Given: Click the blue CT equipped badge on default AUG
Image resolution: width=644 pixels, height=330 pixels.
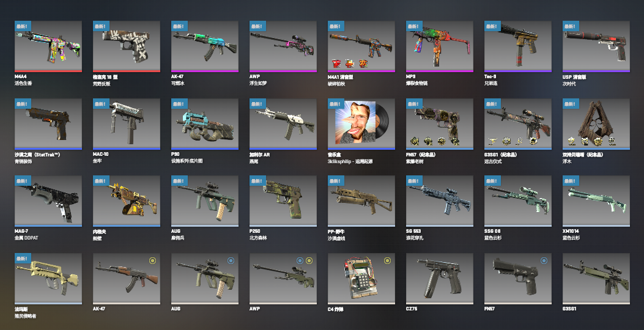Looking at the screenshot, I should point(231,260).
